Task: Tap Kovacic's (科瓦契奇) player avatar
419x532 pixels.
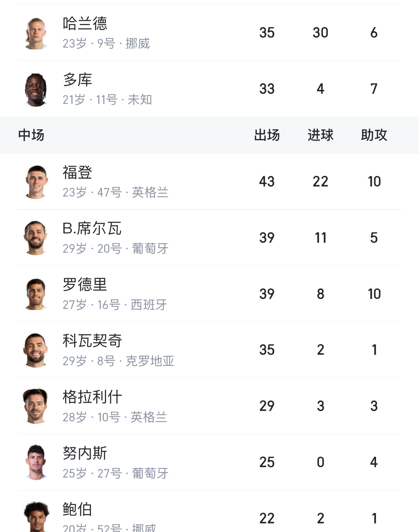Action: click(36, 350)
